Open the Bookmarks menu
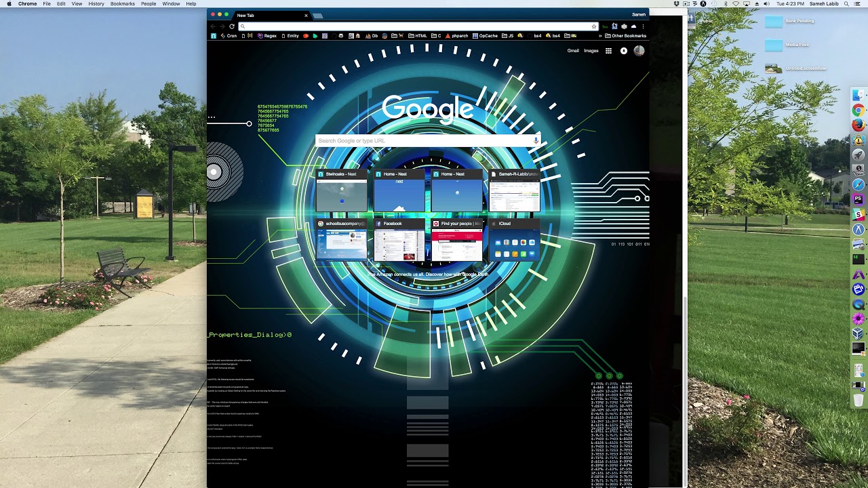The height and width of the screenshot is (488, 868). (123, 4)
